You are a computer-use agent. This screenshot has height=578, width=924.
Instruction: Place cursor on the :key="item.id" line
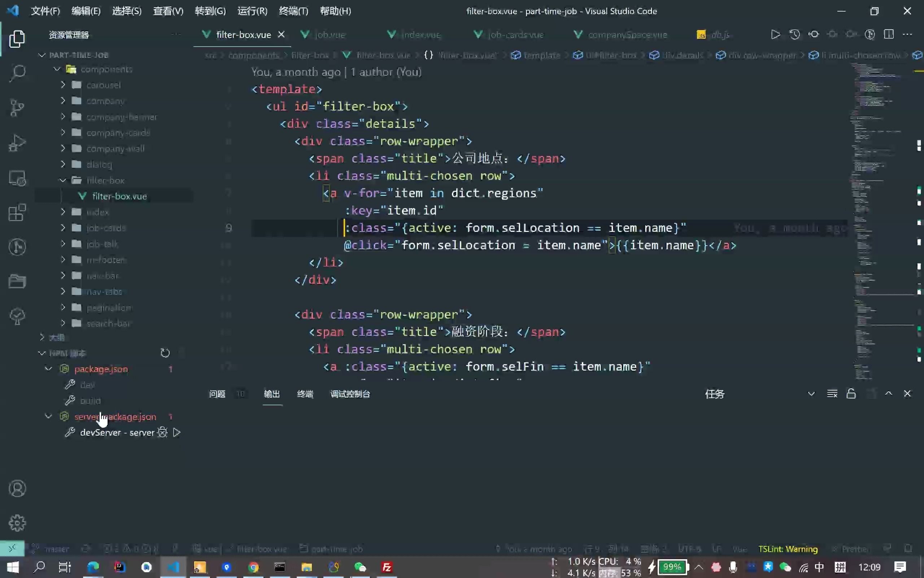pyautogui.click(x=393, y=210)
